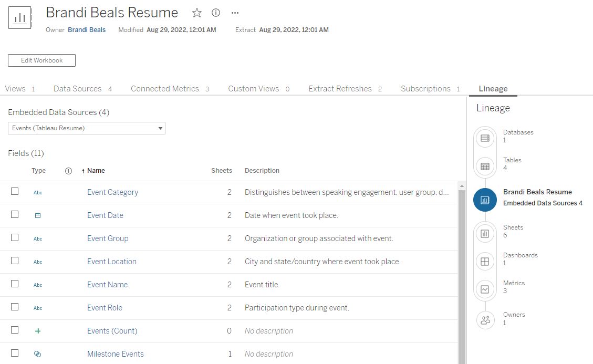Image resolution: width=593 pixels, height=364 pixels.
Task: Click the fields list vertical scrollbar
Action: [462, 273]
